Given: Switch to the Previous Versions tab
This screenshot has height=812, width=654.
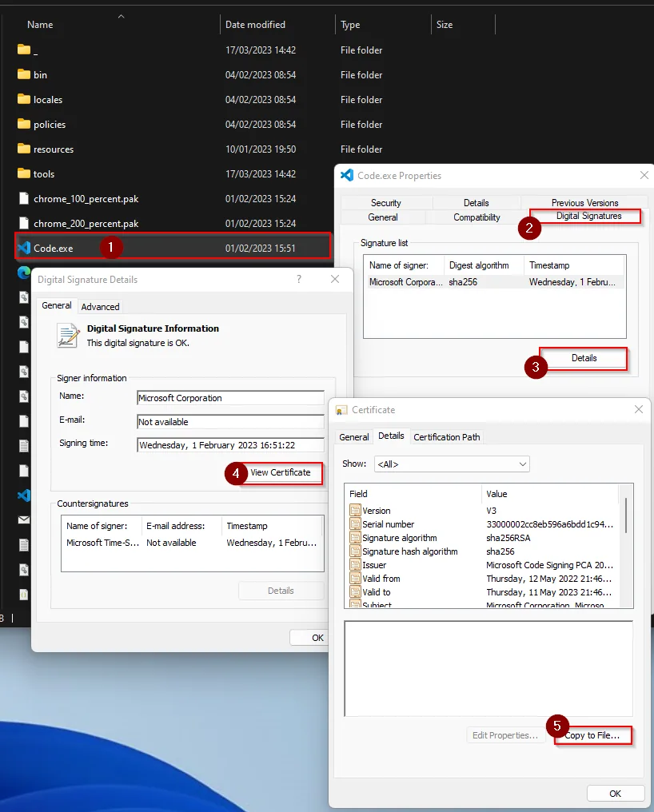Looking at the screenshot, I should [x=584, y=202].
